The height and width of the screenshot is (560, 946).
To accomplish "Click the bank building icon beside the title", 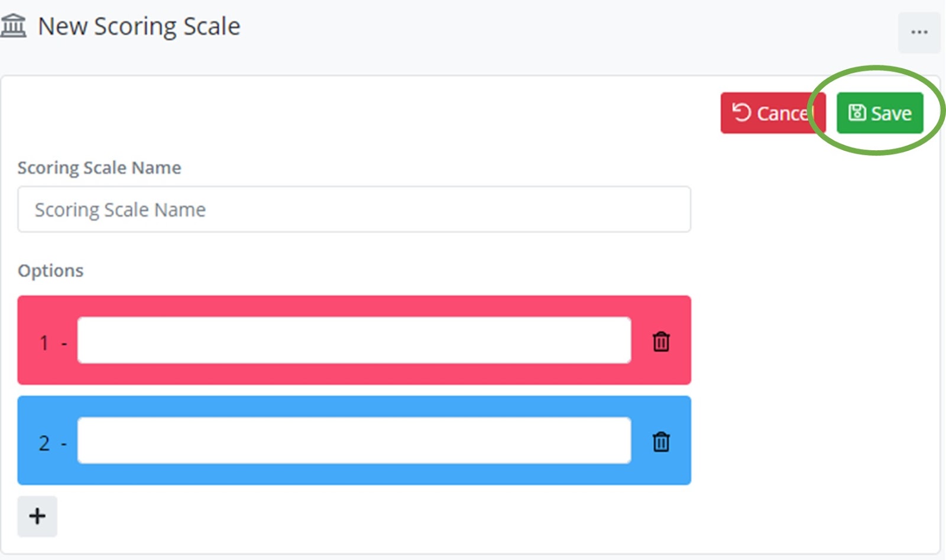I will 14,26.
